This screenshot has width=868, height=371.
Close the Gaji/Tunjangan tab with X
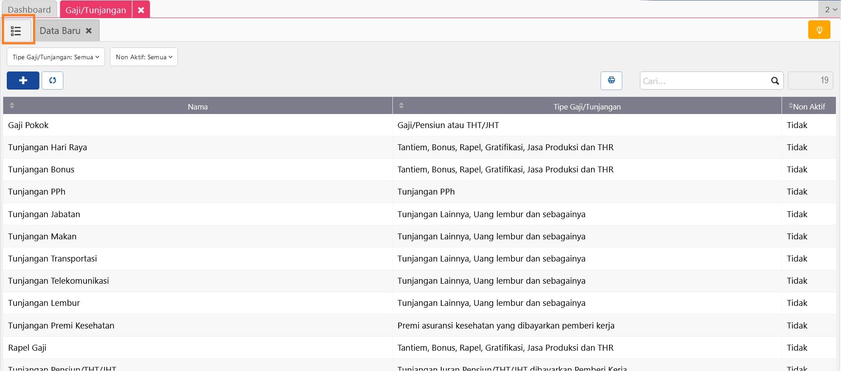pyautogui.click(x=141, y=10)
